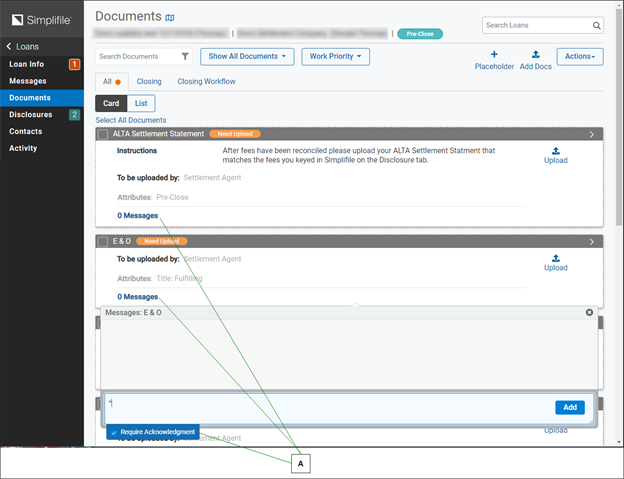Switch to Card view
624x479 pixels.
[111, 103]
